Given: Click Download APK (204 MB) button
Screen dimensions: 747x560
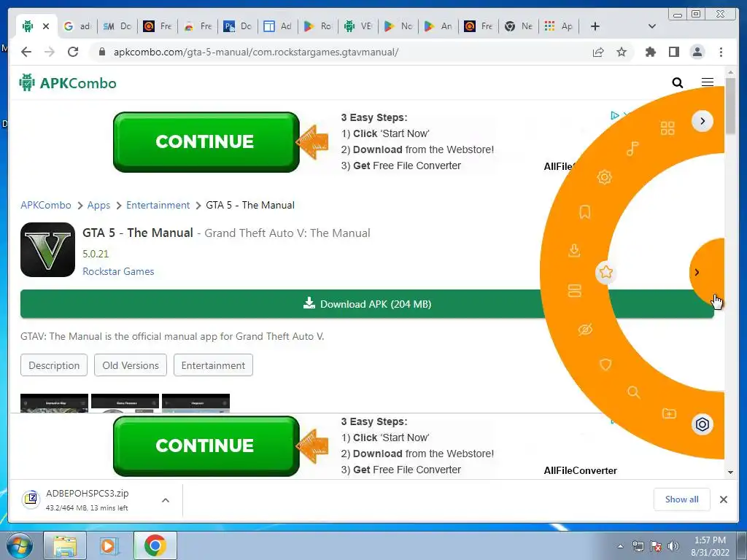Looking at the screenshot, I should point(367,304).
